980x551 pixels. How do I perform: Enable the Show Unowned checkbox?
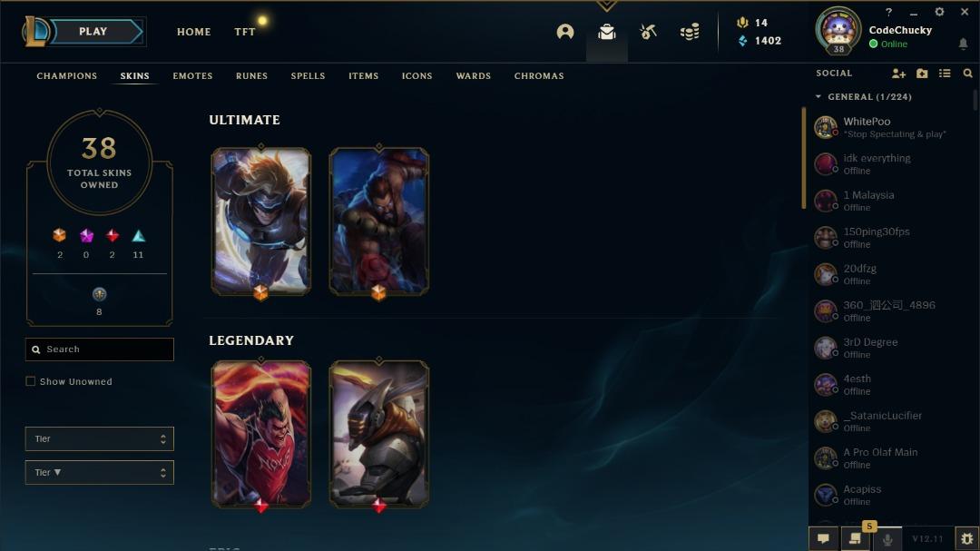(30, 381)
